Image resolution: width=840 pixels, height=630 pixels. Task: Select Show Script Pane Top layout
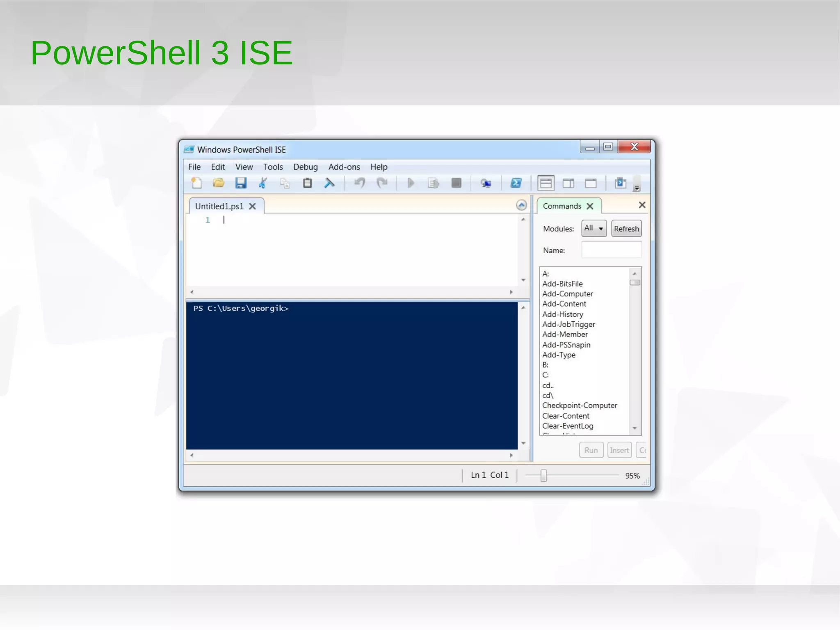(546, 183)
